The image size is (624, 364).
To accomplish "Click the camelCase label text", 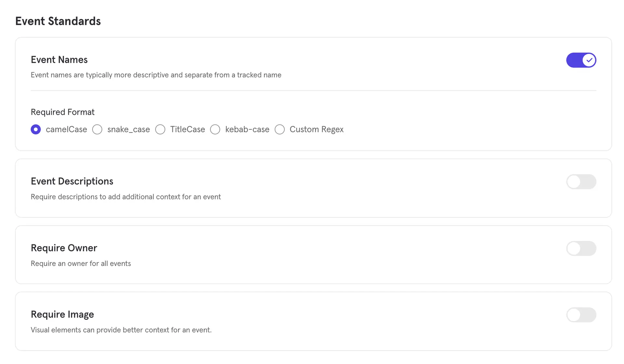I will click(x=66, y=129).
